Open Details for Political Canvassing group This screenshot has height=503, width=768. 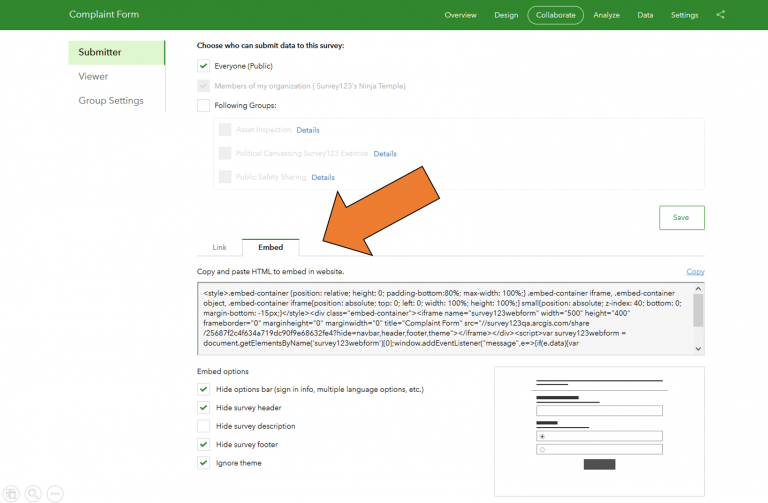[x=385, y=153]
